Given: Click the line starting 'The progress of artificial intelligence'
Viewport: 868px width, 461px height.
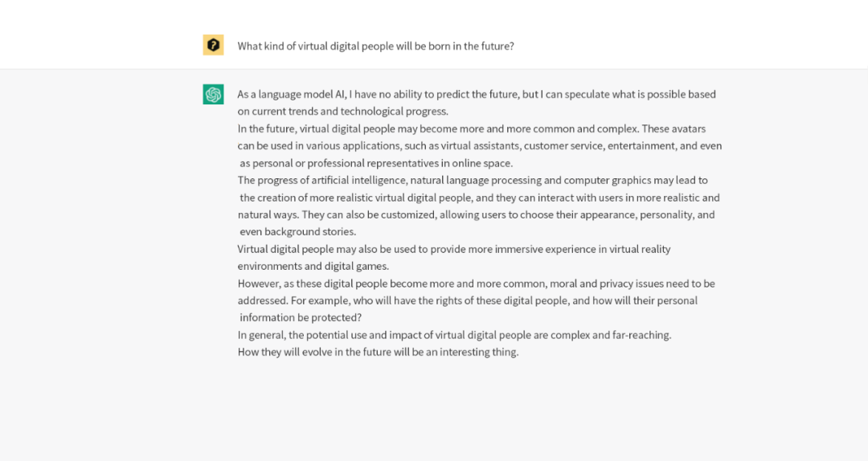Looking at the screenshot, I should coord(473,181).
